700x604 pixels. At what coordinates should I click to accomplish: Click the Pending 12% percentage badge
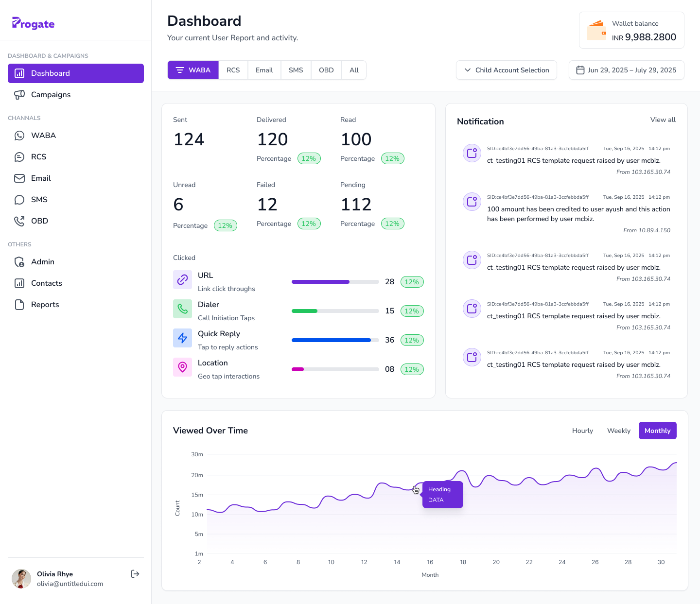[x=393, y=224]
